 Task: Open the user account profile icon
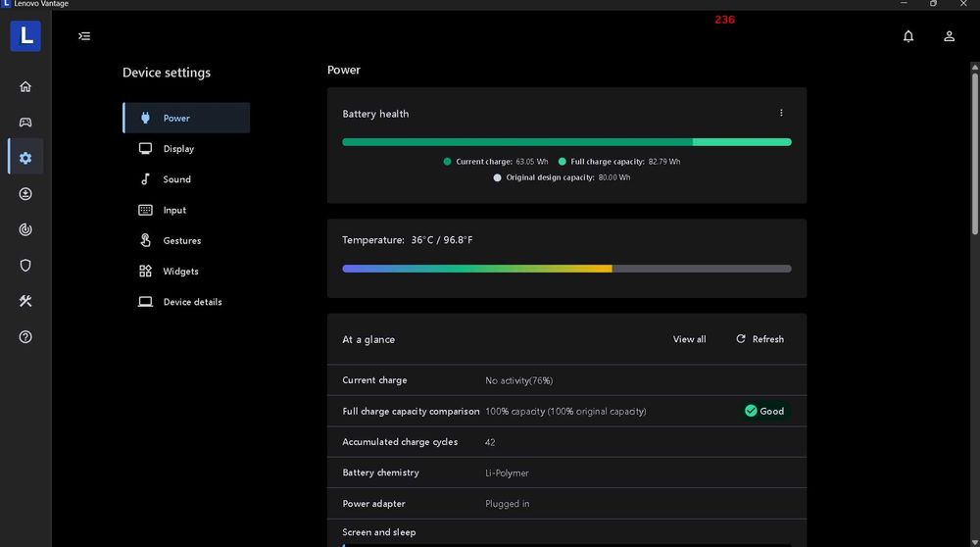949,36
